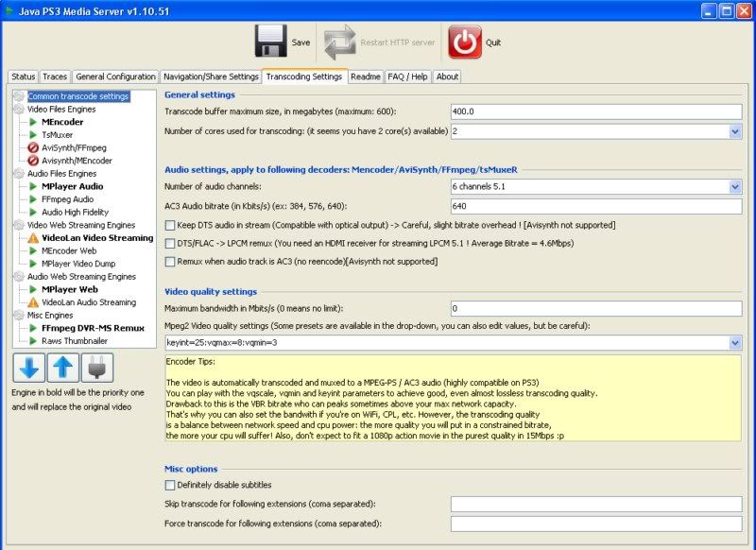The width and height of the screenshot is (756, 550).
Task: Open the number of cores dropdown
Action: 735,131
